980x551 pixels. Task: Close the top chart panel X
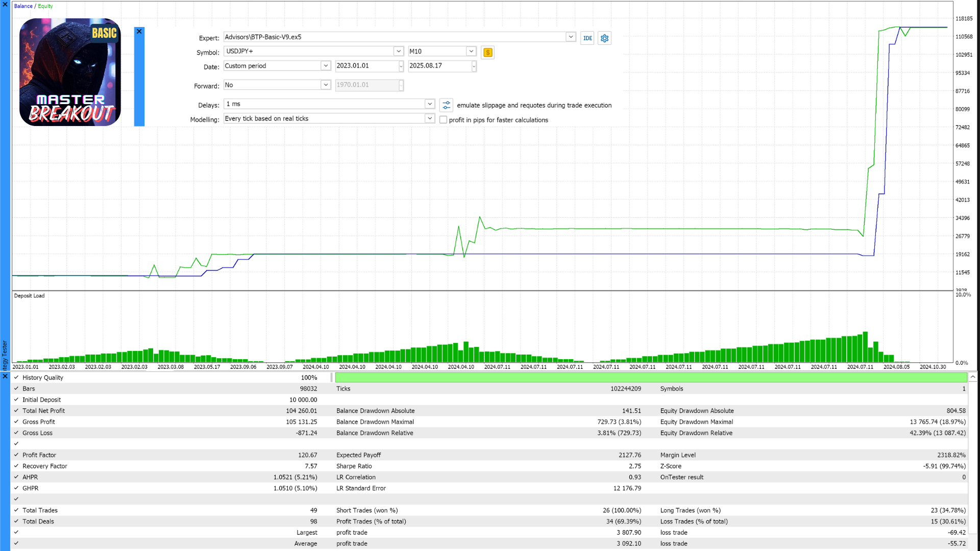point(5,4)
